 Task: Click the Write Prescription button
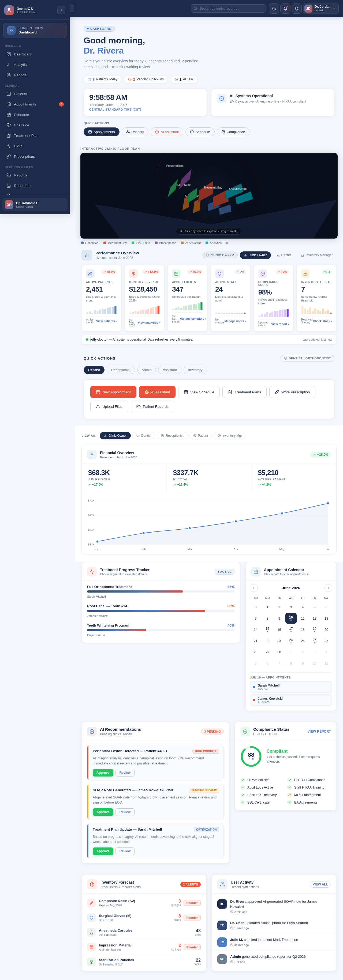pos(292,392)
